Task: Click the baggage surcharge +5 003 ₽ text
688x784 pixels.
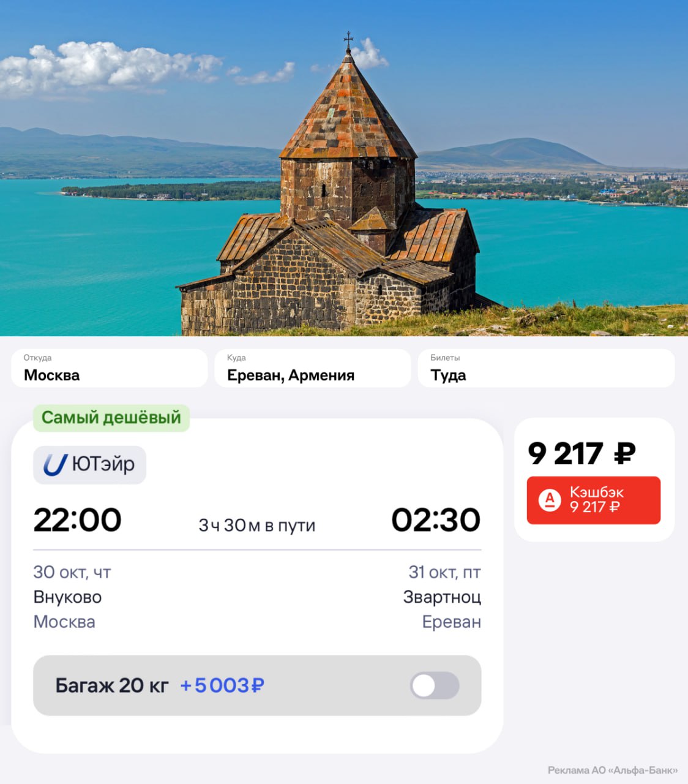Action: tap(222, 685)
